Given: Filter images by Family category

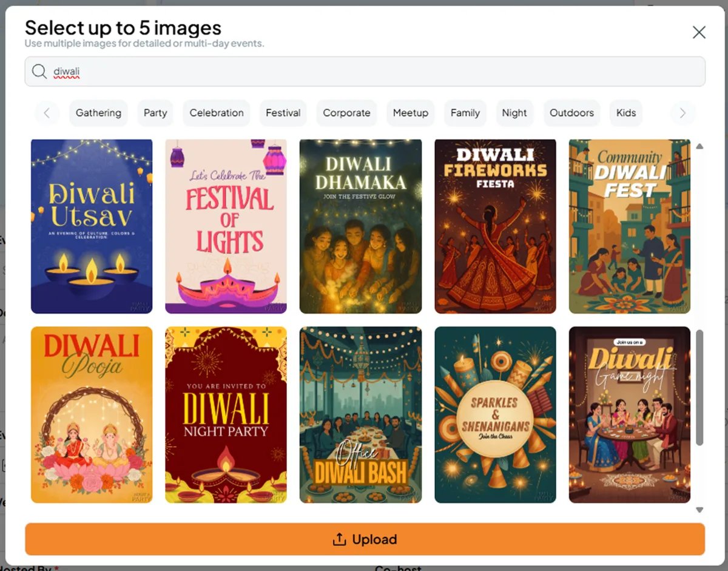Looking at the screenshot, I should coord(465,113).
